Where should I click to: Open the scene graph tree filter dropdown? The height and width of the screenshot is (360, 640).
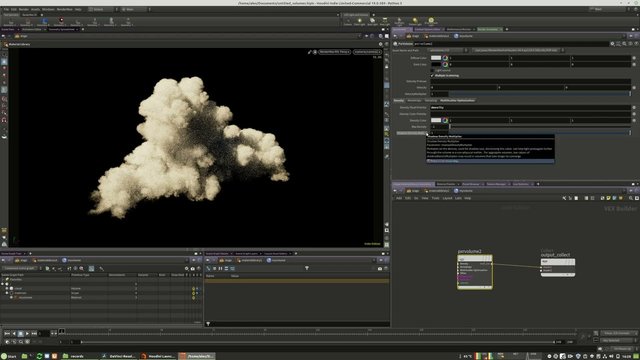tap(22, 268)
